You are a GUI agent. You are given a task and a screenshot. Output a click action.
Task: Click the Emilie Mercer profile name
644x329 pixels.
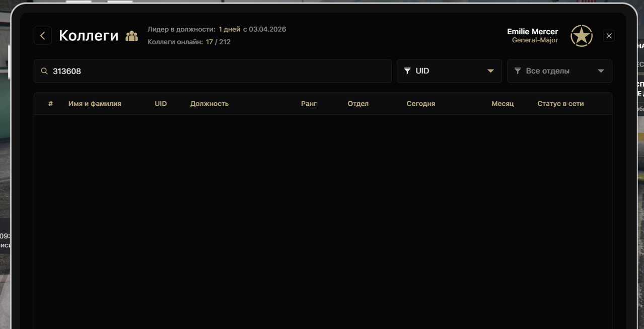click(x=533, y=31)
